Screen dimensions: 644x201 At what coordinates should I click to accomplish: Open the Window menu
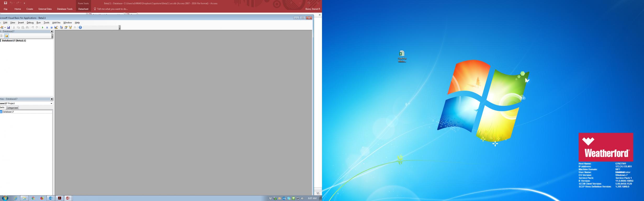point(67,23)
